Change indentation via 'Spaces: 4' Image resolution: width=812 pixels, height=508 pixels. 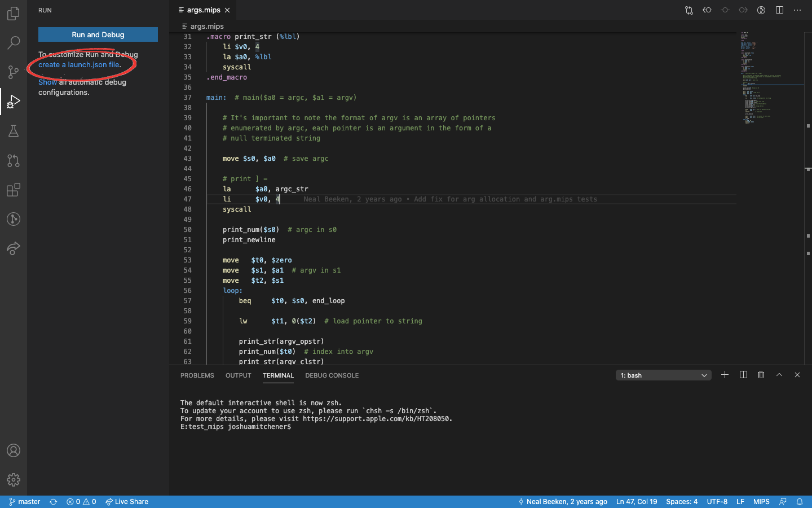pyautogui.click(x=682, y=502)
